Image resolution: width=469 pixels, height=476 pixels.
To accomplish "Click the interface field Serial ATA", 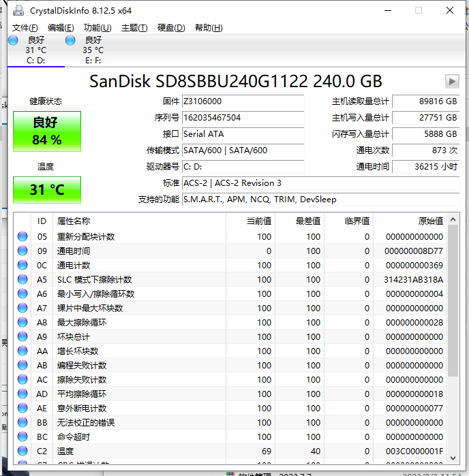I will coord(243,134).
